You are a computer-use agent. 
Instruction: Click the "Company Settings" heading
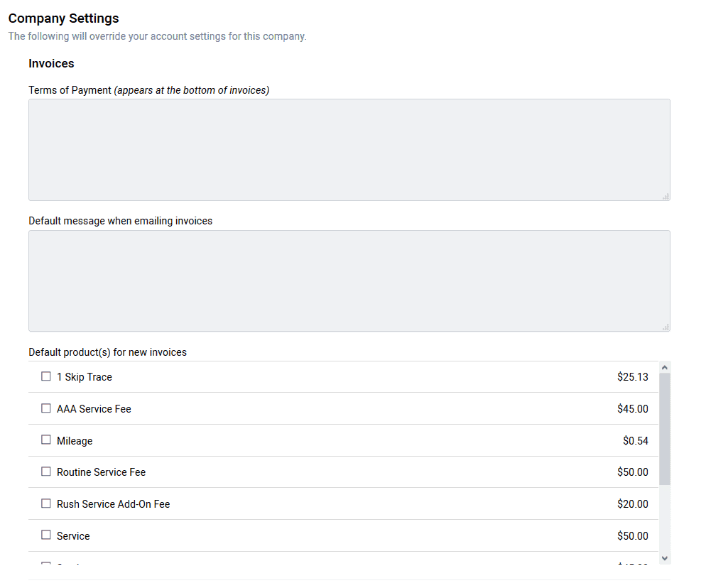pos(63,18)
